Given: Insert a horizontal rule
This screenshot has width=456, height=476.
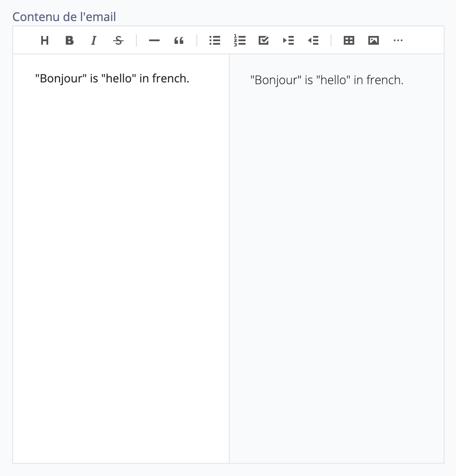Looking at the screenshot, I should pyautogui.click(x=154, y=40).
